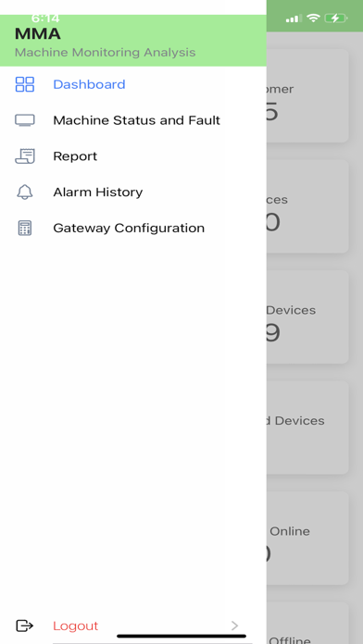Tap the cellular signal bars
Viewport: 363px width, 644px height.
[x=294, y=19]
